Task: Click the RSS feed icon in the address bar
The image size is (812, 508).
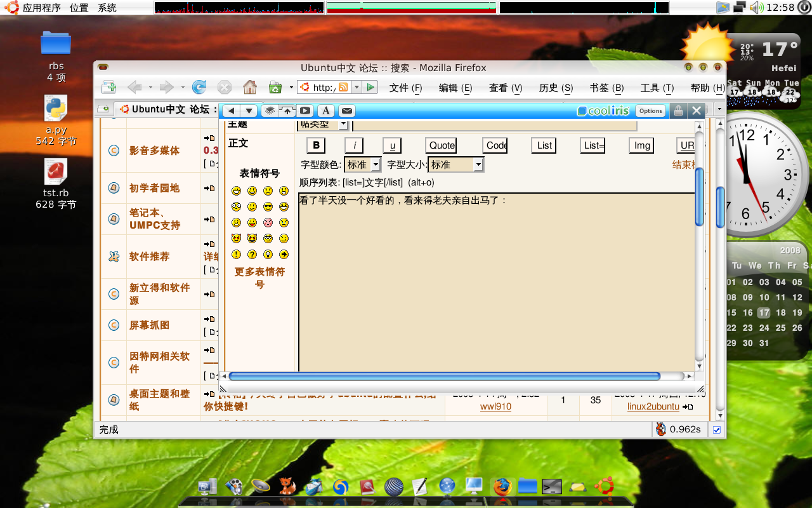Action: (343, 87)
